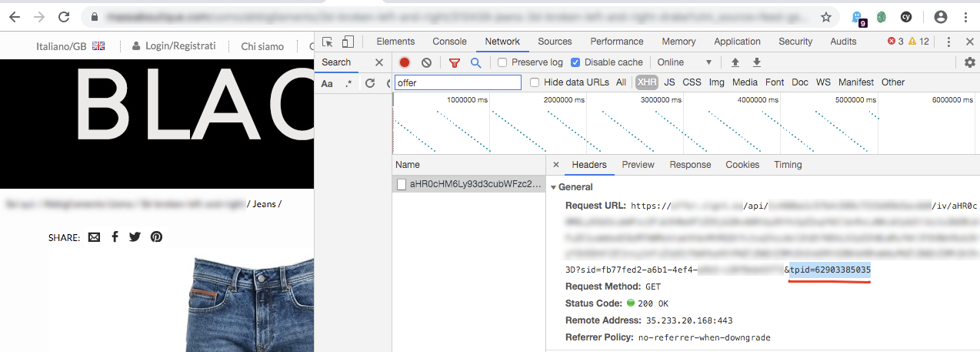The width and height of the screenshot is (980, 352).
Task: Uncheck the Disable cache checkbox
Action: (575, 62)
